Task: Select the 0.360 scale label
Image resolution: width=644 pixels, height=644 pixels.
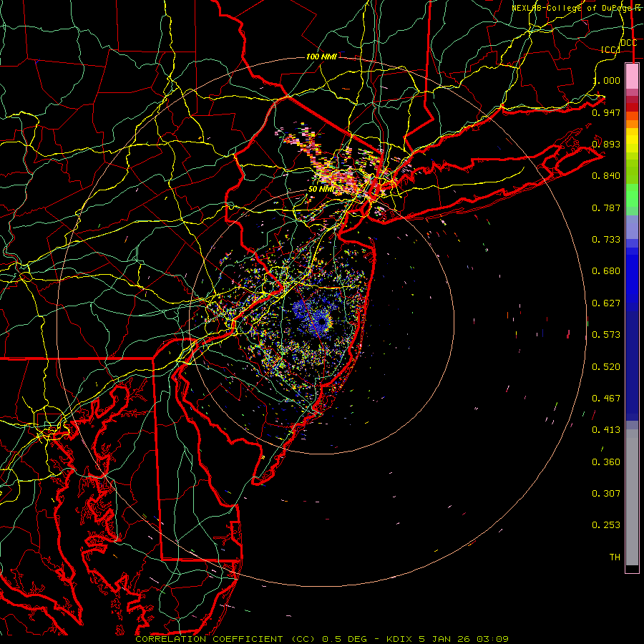Action: (606, 462)
